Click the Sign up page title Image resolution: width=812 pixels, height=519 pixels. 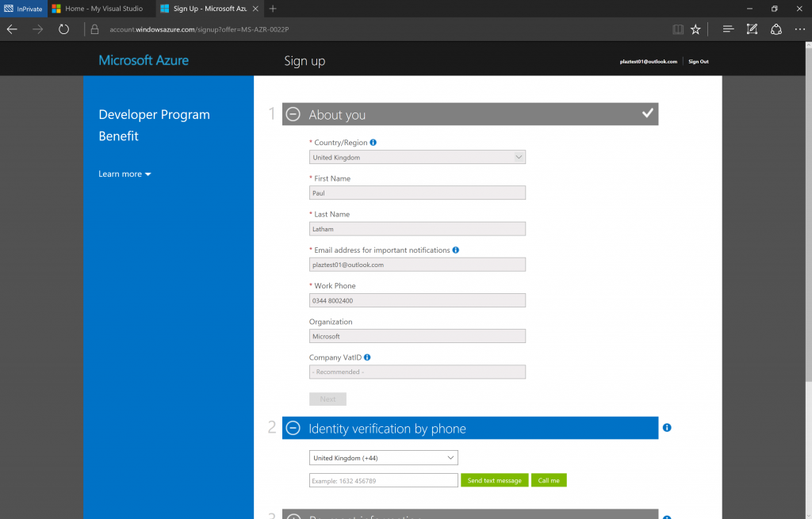(x=304, y=61)
